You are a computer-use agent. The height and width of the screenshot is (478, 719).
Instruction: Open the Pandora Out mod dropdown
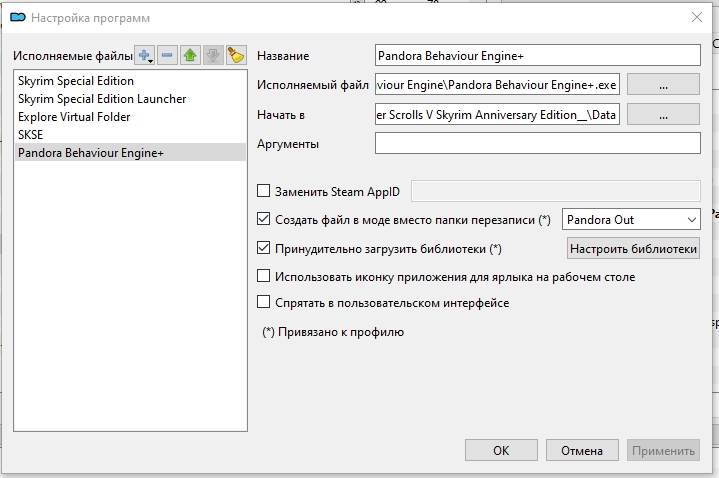click(631, 220)
